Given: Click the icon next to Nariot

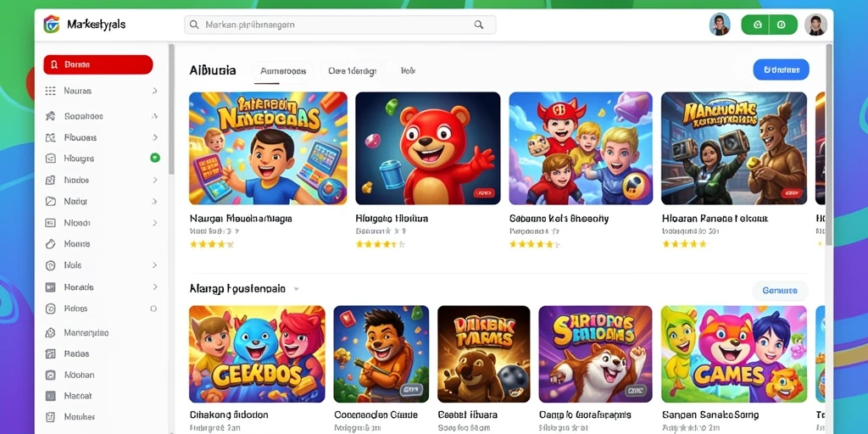Looking at the screenshot, I should pyautogui.click(x=50, y=202).
